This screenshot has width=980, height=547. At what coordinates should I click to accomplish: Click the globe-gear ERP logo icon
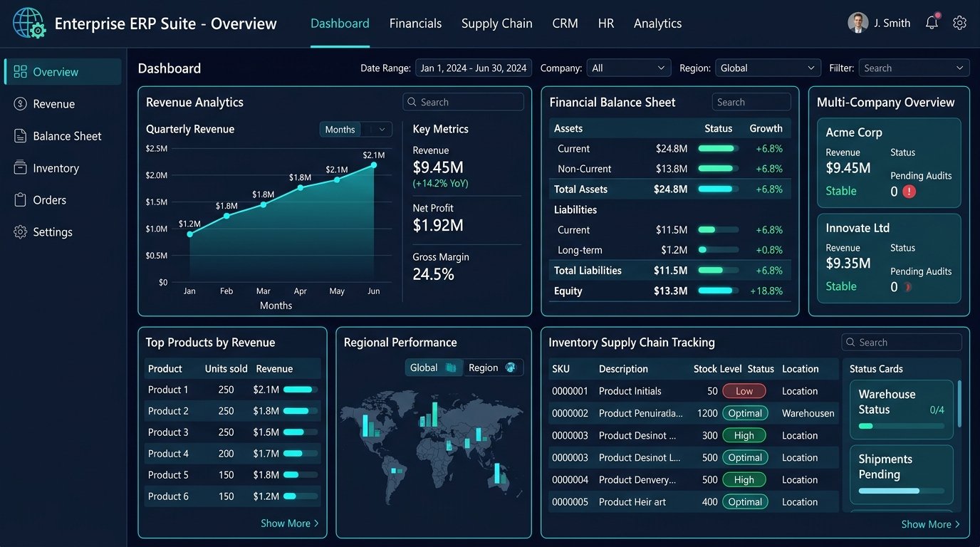(29, 23)
